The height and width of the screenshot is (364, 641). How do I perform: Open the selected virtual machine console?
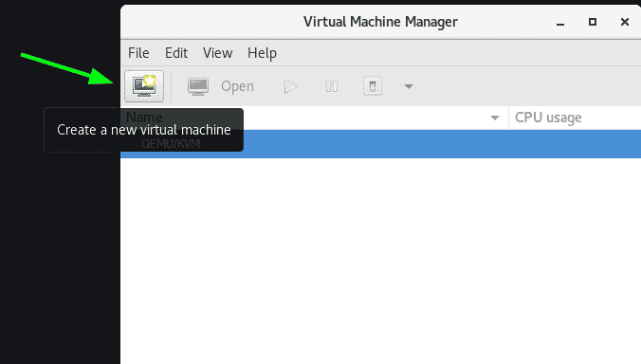pyautogui.click(x=220, y=86)
